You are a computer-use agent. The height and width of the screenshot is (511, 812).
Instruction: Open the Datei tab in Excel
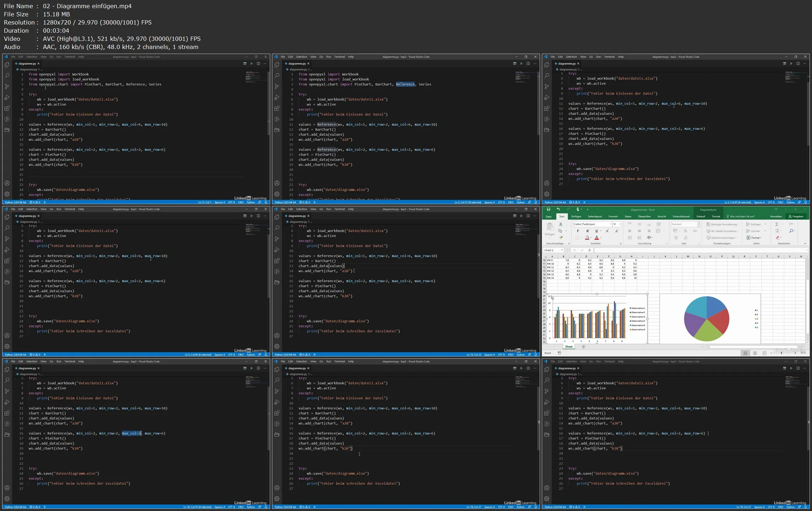click(549, 216)
